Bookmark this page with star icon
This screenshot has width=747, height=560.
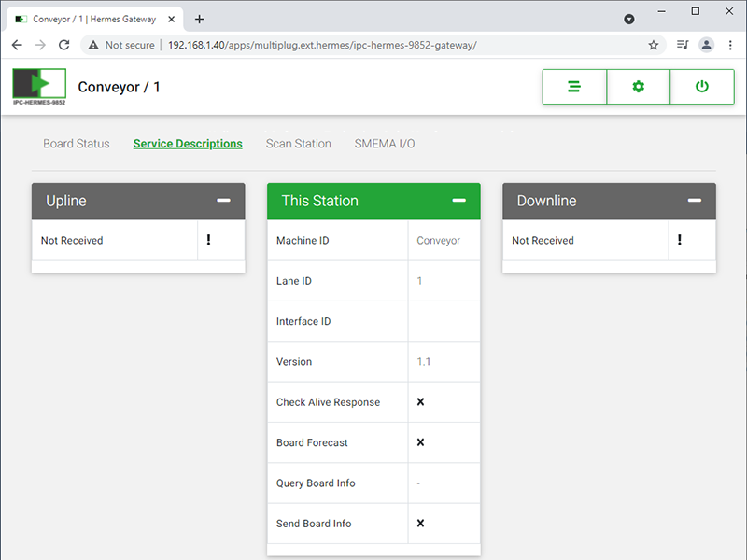(654, 45)
